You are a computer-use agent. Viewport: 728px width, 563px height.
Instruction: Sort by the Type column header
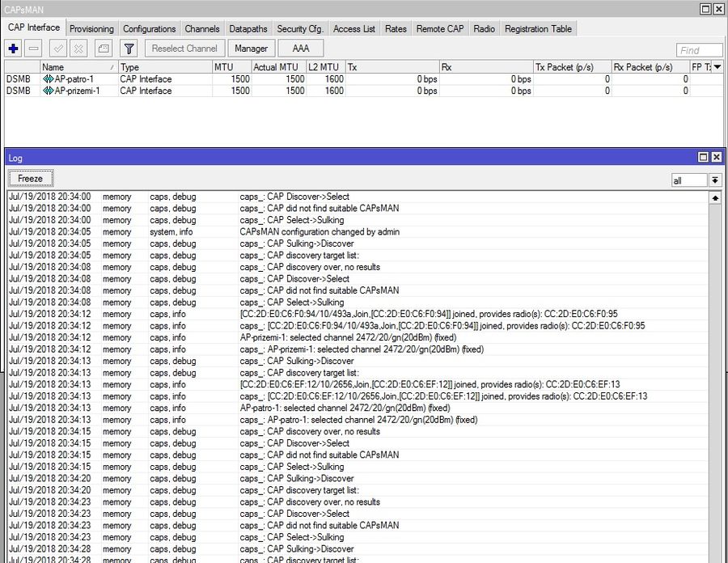coord(165,67)
